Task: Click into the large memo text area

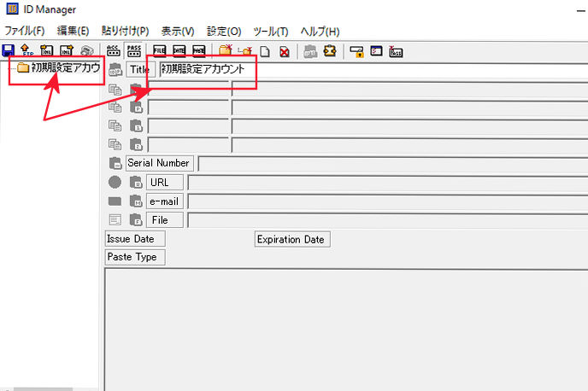Action: (x=346, y=330)
